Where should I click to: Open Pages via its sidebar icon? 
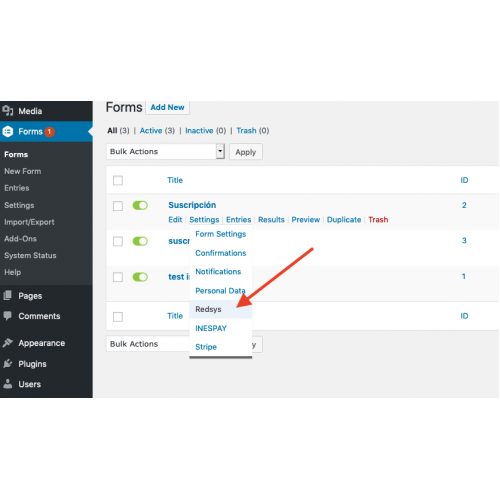coord(7,295)
